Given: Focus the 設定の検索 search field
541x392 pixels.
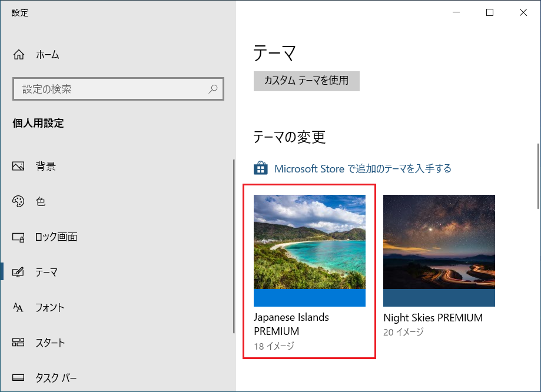Looking at the screenshot, I should pos(118,89).
